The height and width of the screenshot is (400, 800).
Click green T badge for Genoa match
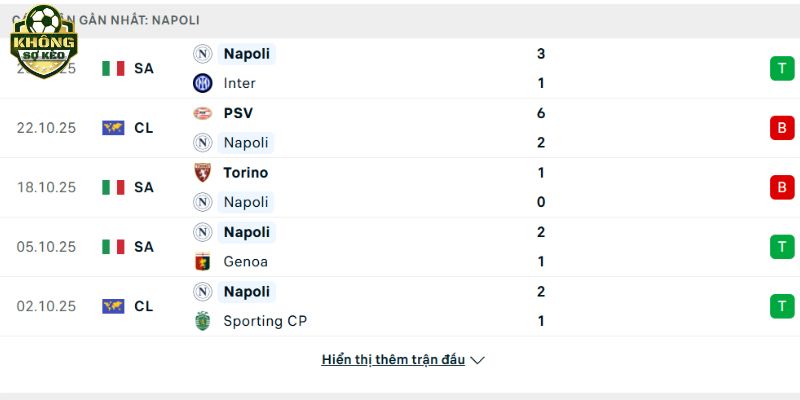(x=781, y=247)
